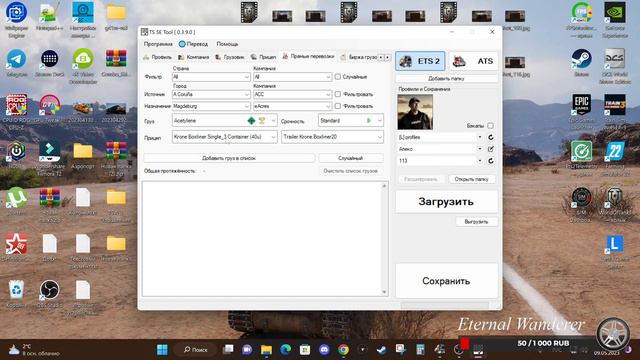Refresh the save list next to 113

coord(491,161)
